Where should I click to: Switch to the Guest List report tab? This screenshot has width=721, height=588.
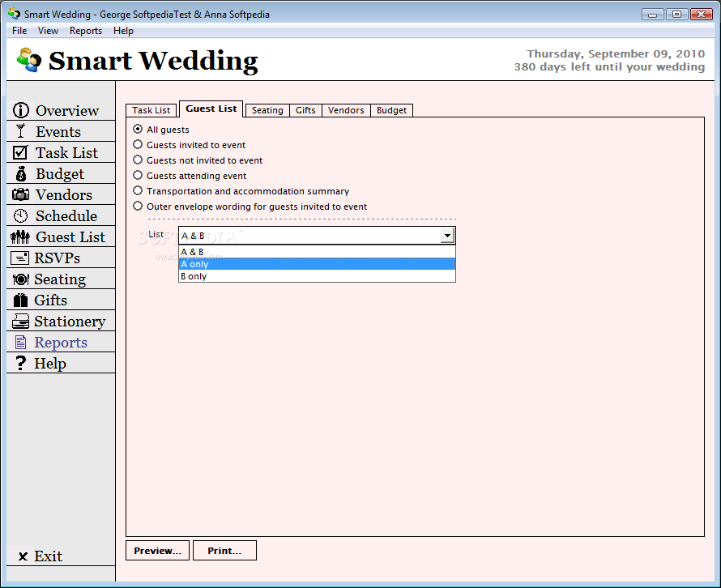tap(211, 109)
